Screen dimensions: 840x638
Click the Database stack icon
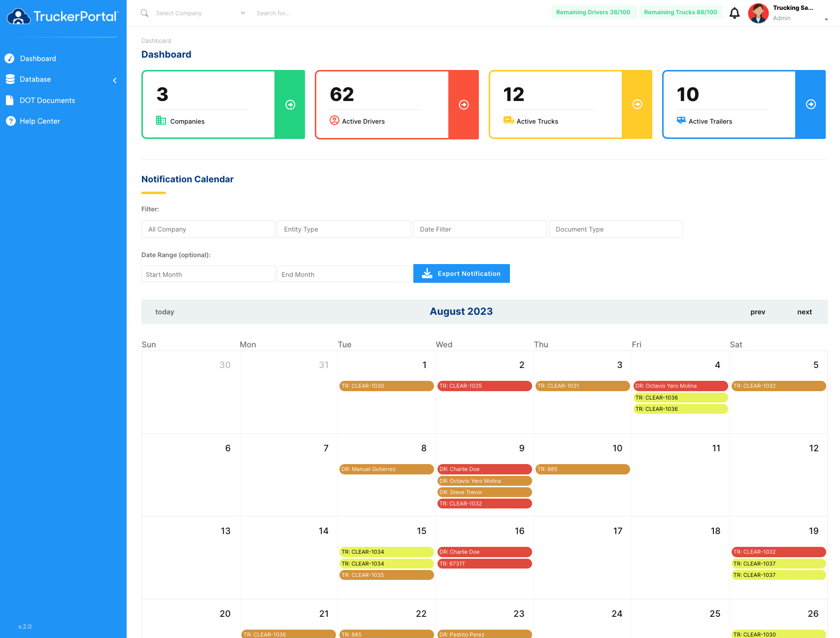(10, 79)
